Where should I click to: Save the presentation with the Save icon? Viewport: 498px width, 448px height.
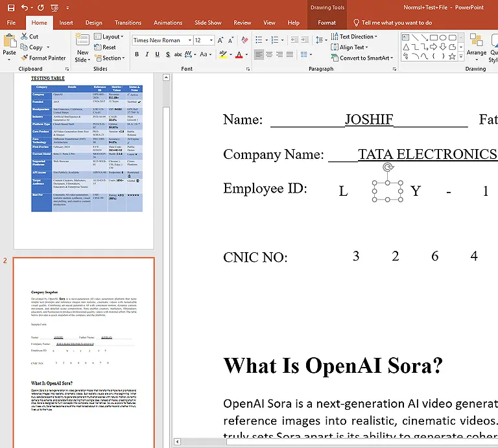(x=11, y=8)
